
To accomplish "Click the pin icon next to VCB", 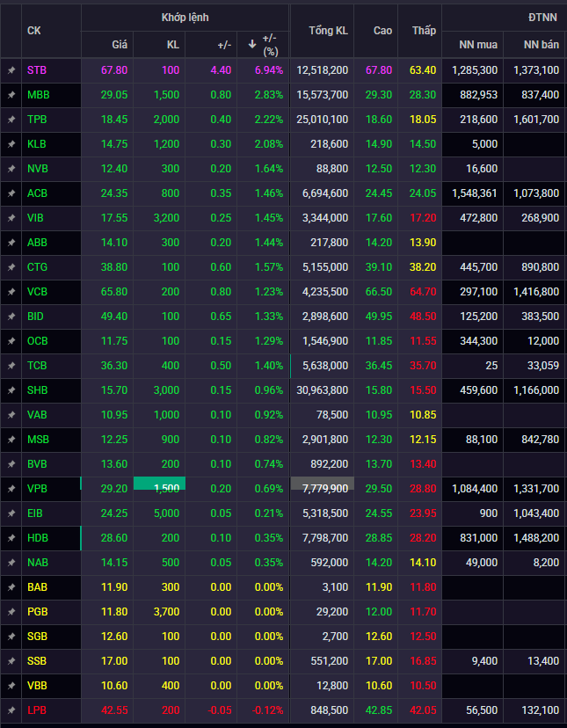I will pyautogui.click(x=11, y=291).
